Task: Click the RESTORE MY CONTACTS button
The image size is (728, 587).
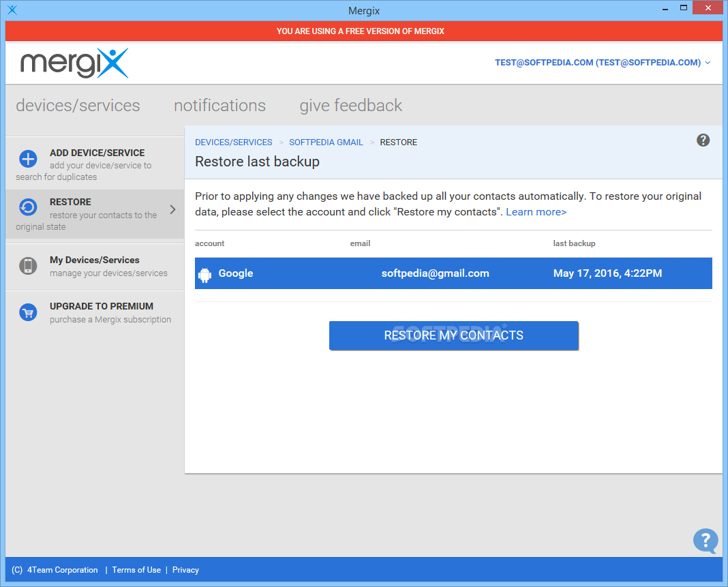Action: (453, 335)
